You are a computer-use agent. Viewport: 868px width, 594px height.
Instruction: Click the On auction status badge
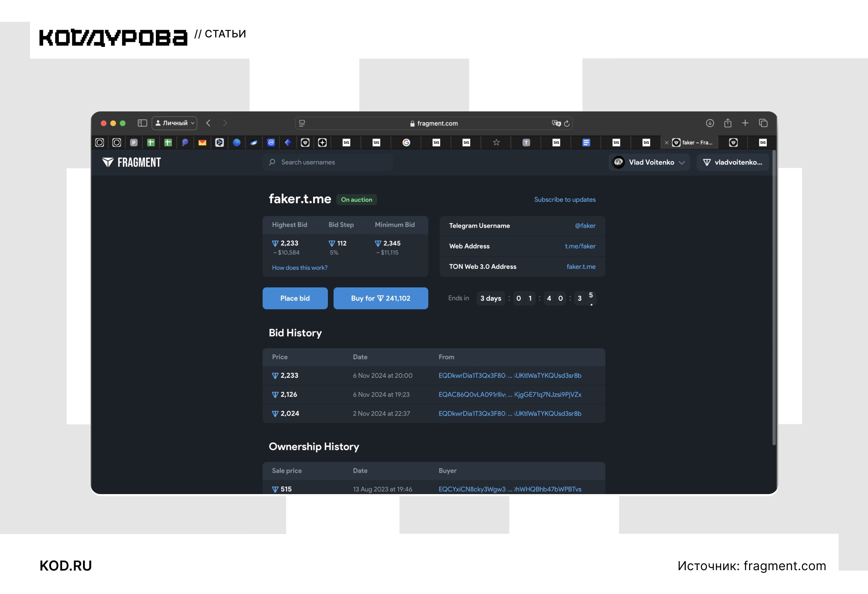coord(357,200)
